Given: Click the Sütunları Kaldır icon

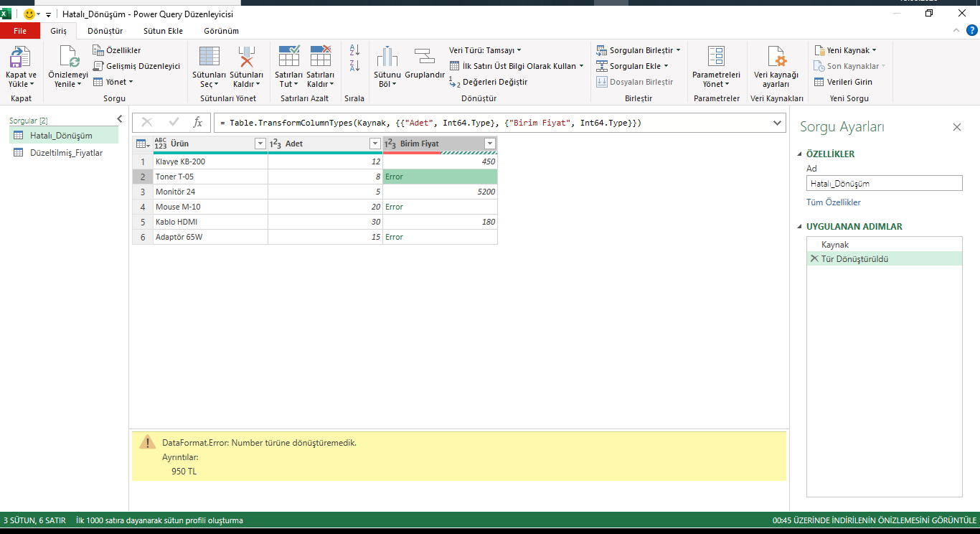Looking at the screenshot, I should [246, 57].
